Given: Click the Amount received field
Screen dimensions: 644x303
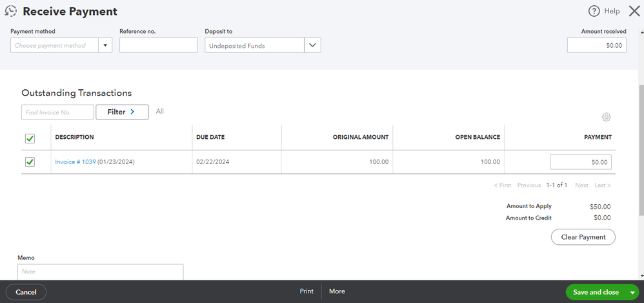Looking at the screenshot, I should click(x=596, y=45).
